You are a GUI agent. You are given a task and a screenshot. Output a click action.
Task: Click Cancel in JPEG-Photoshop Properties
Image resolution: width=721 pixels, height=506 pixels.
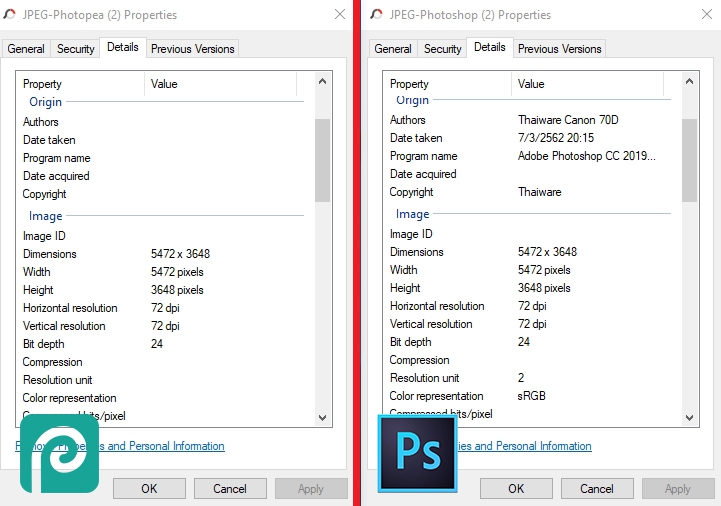597,489
